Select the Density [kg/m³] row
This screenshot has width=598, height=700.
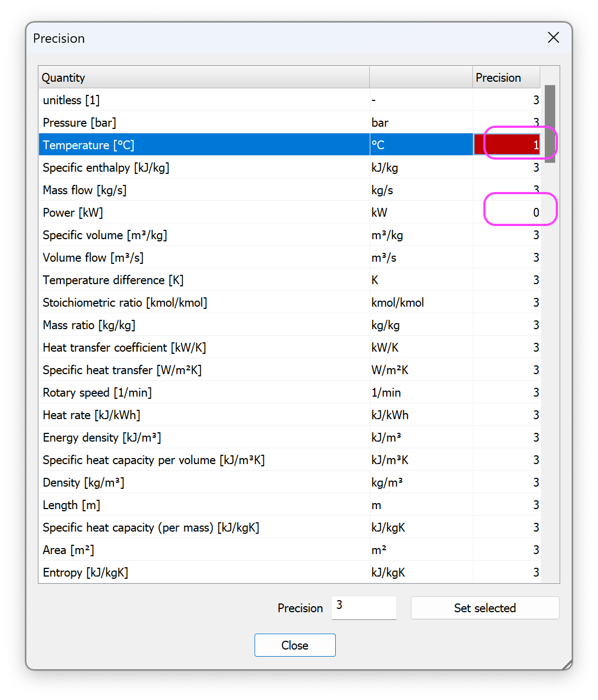pos(290,482)
